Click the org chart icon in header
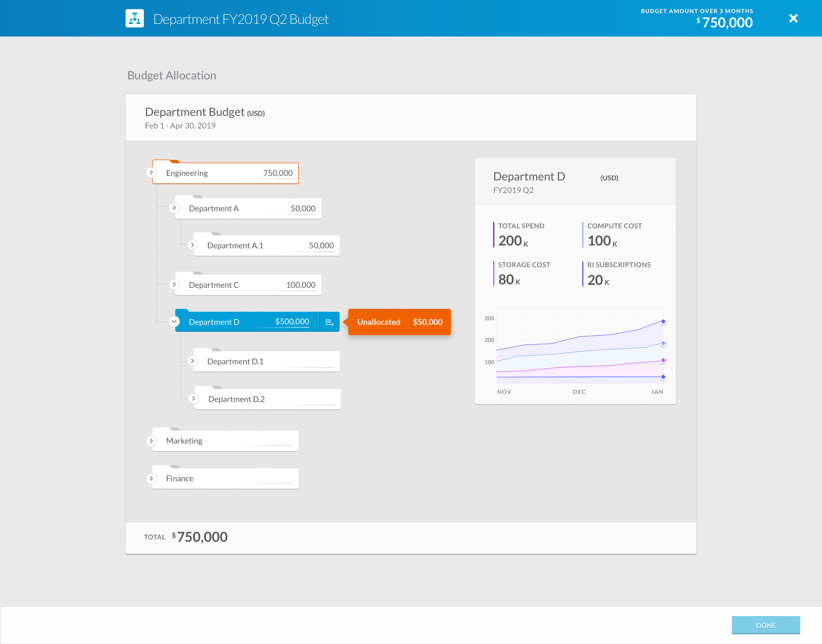The width and height of the screenshot is (822, 644). click(x=134, y=19)
